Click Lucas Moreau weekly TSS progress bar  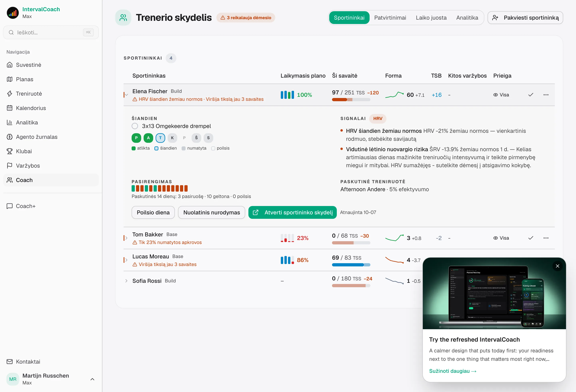click(351, 265)
